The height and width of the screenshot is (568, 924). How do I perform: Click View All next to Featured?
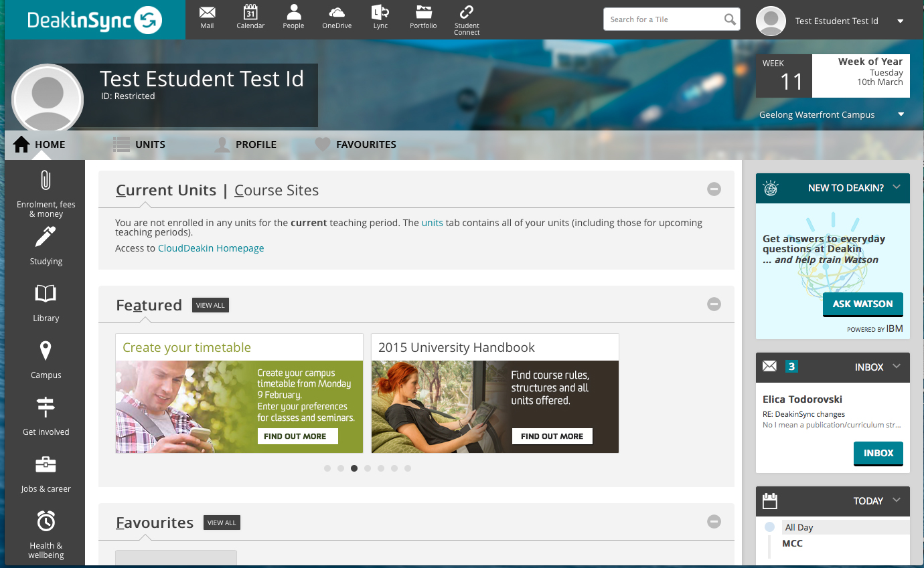[210, 305]
